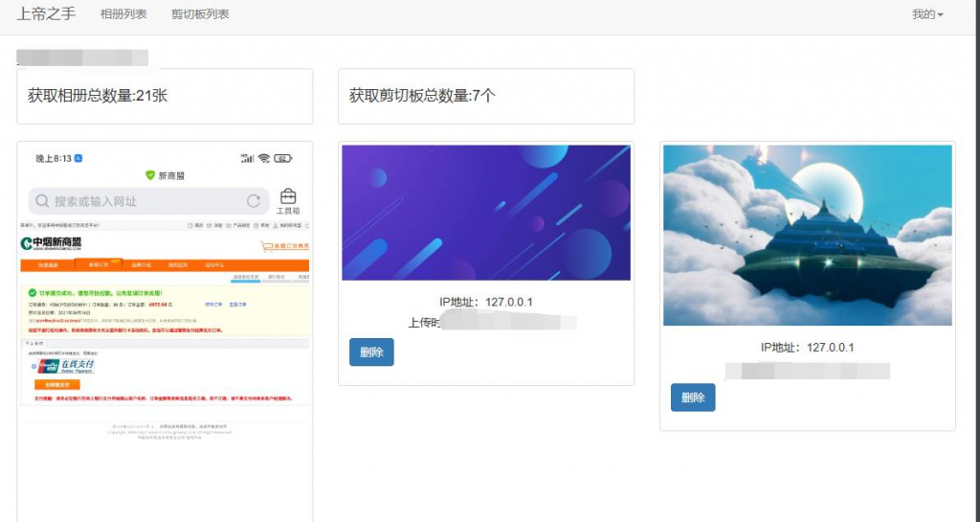The width and height of the screenshot is (980, 522).
Task: Click the green shield icon beside 新商盟
Action: pos(150,175)
